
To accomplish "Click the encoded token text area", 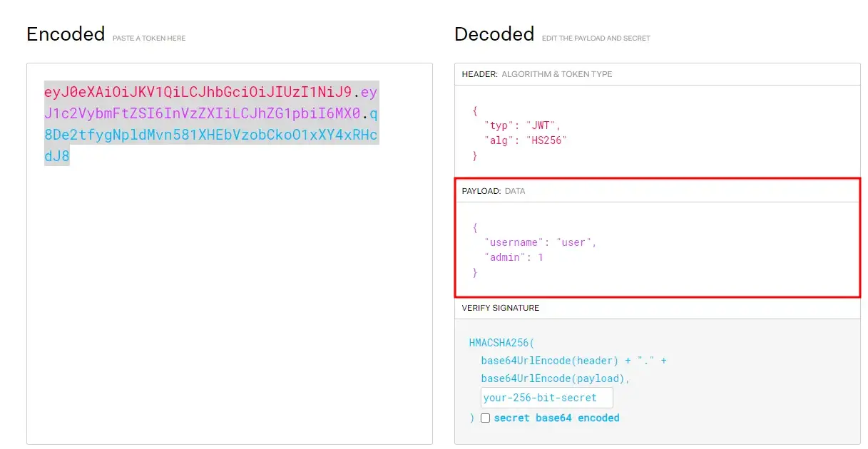I will click(230, 254).
